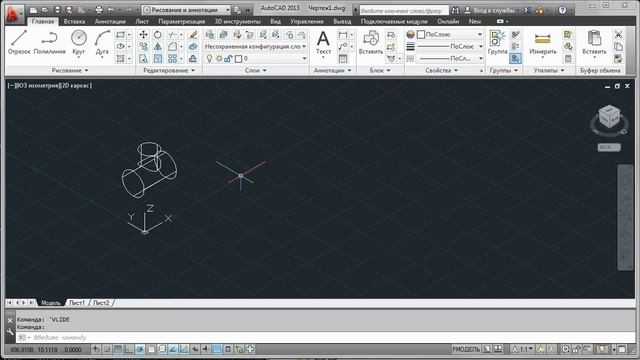Screen dimensions: 640x360
Task: Click the Print icon in quick access toolbar
Action: pos(99,10)
